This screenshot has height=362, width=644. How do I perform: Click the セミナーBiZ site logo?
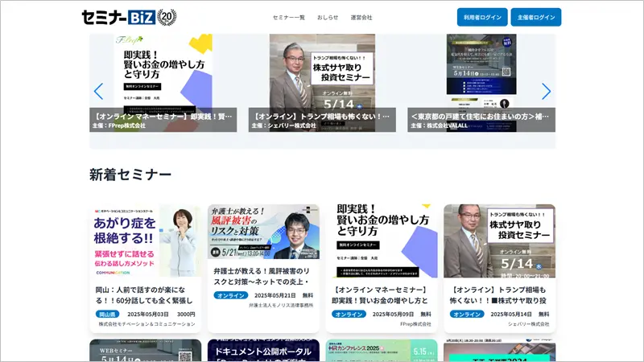pyautogui.click(x=129, y=17)
